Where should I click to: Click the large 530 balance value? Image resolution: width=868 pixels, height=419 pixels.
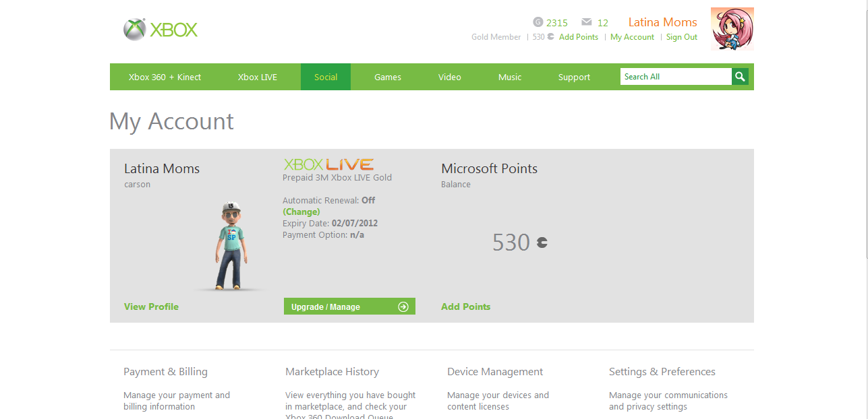pyautogui.click(x=511, y=243)
